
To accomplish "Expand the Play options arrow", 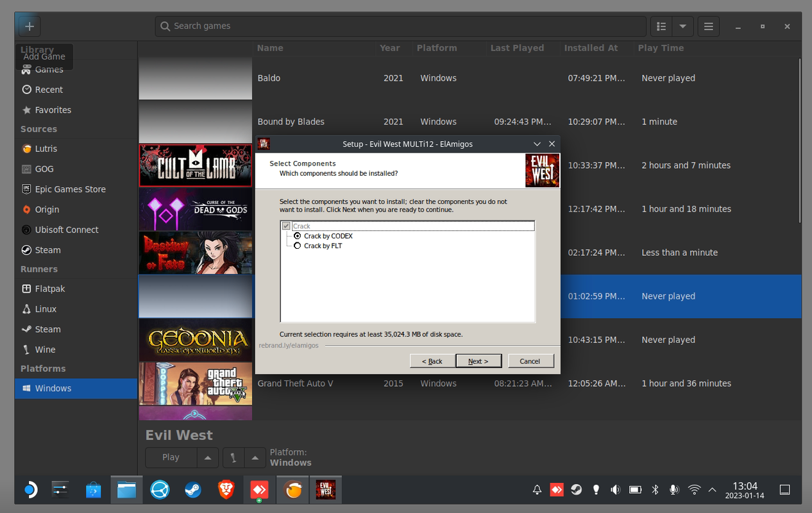I will (207, 457).
